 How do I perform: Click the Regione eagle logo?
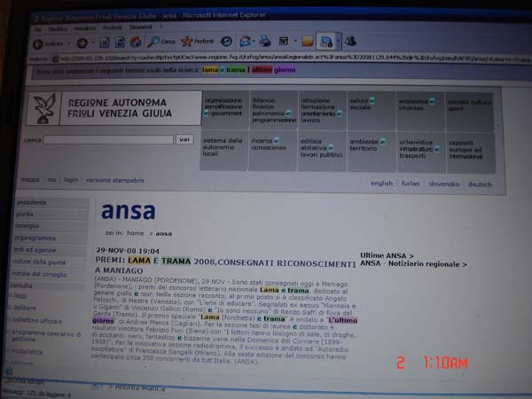point(44,108)
